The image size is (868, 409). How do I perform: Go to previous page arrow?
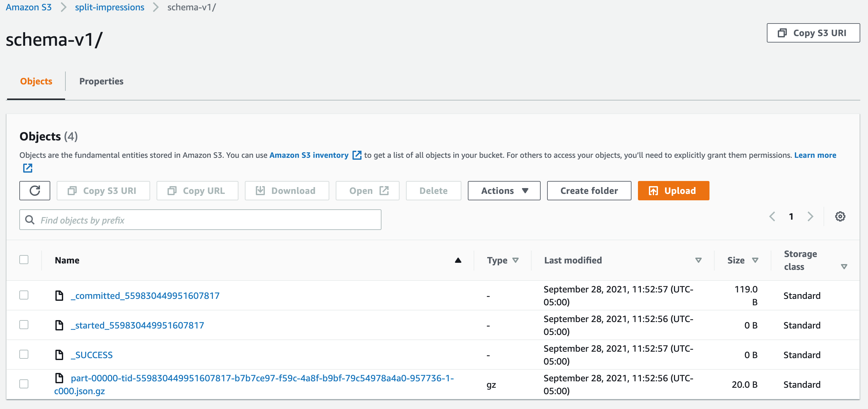[x=772, y=216]
